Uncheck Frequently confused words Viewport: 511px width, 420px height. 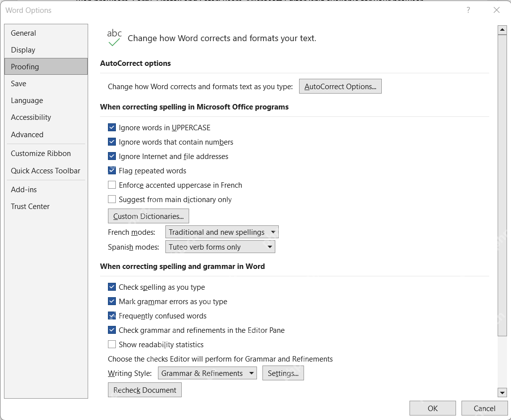[112, 315]
